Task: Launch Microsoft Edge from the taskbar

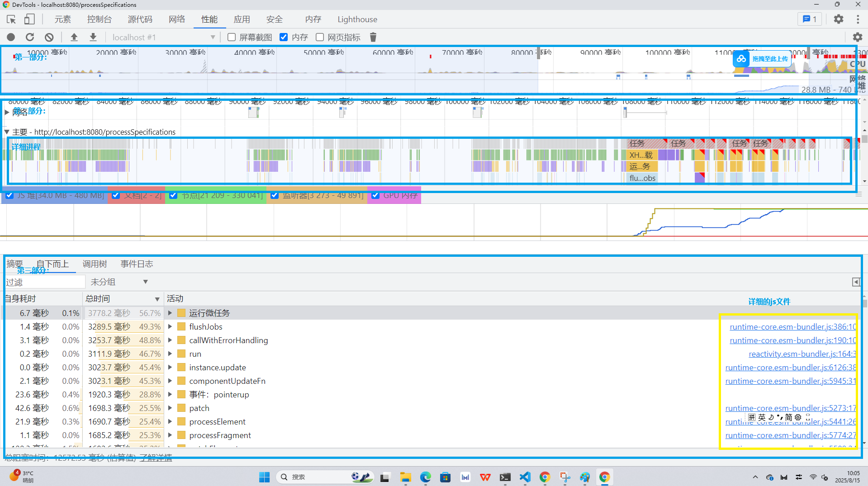Action: point(425,477)
